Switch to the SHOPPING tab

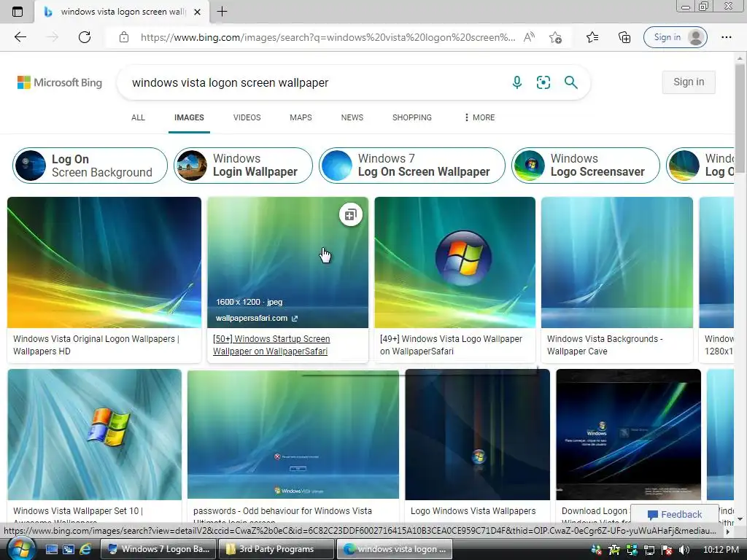point(412,117)
